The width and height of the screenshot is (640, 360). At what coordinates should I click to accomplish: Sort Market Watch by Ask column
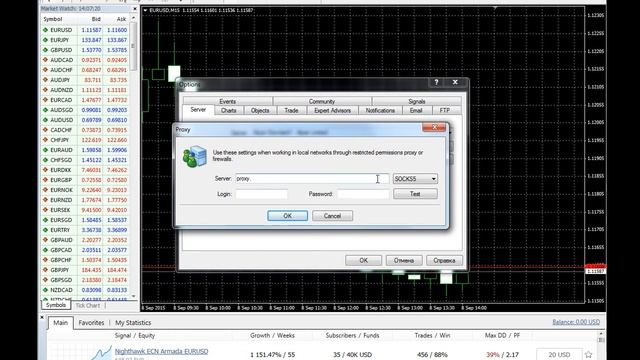pos(121,19)
